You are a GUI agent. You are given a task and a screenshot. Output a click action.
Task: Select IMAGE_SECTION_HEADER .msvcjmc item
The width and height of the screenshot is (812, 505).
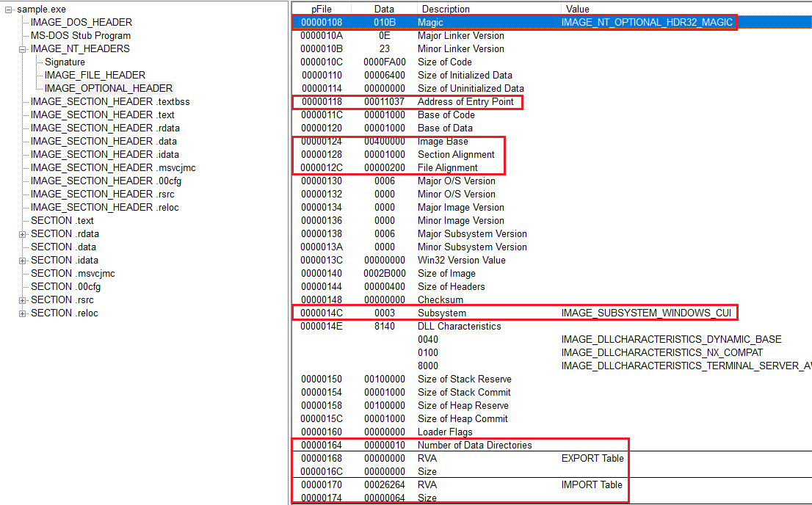tap(112, 168)
